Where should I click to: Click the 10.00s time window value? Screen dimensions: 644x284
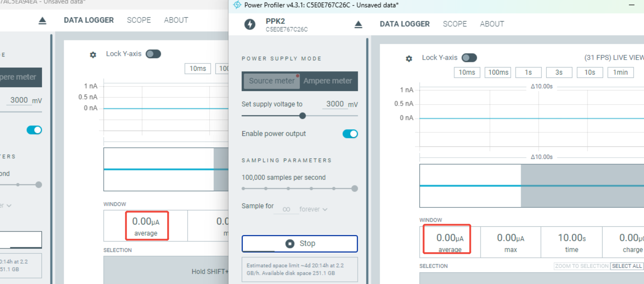[571, 242]
